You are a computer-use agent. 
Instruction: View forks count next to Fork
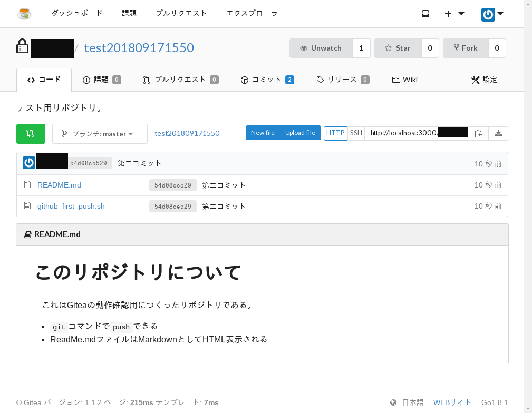497,48
